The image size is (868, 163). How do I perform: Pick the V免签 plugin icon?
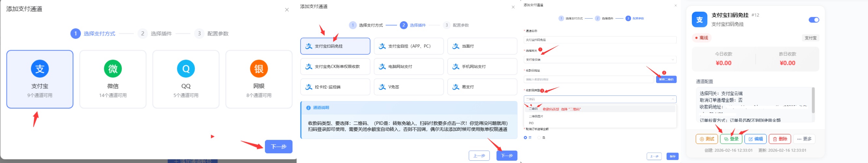pyautogui.click(x=382, y=87)
